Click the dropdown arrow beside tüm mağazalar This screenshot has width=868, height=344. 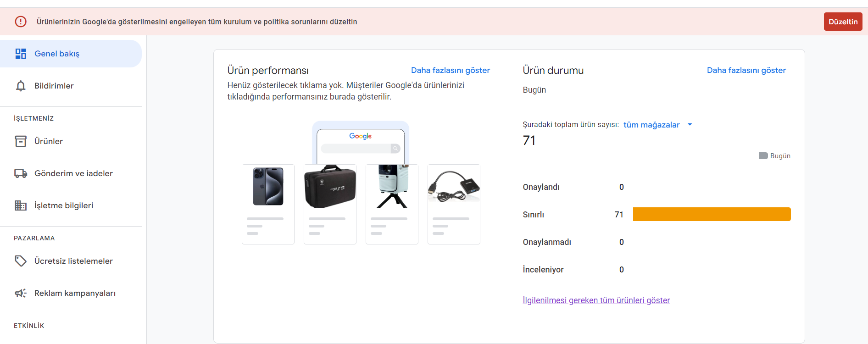[690, 125]
